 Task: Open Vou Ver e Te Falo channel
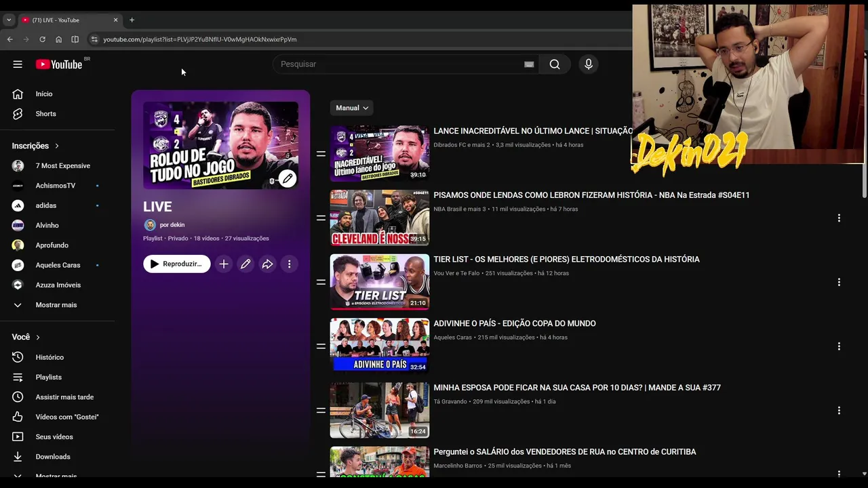pyautogui.click(x=456, y=273)
